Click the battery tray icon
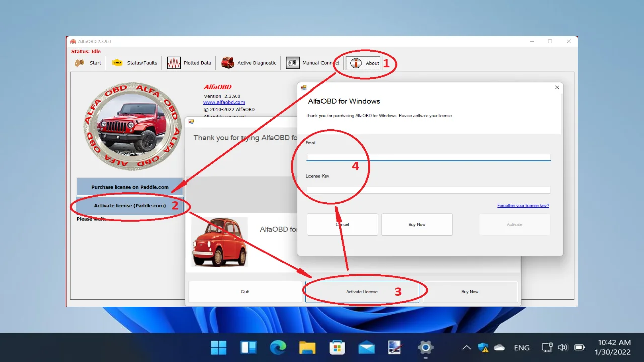The image size is (644, 362). [x=580, y=347]
